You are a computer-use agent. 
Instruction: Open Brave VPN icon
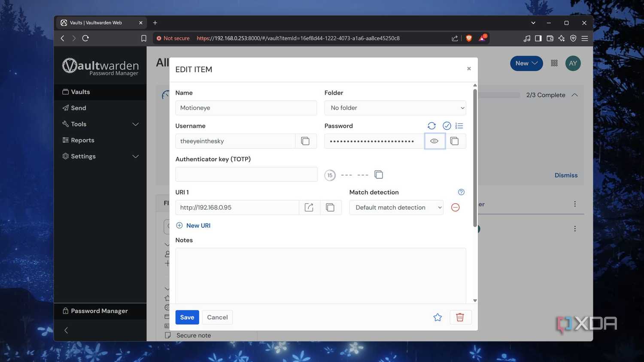[573, 38]
